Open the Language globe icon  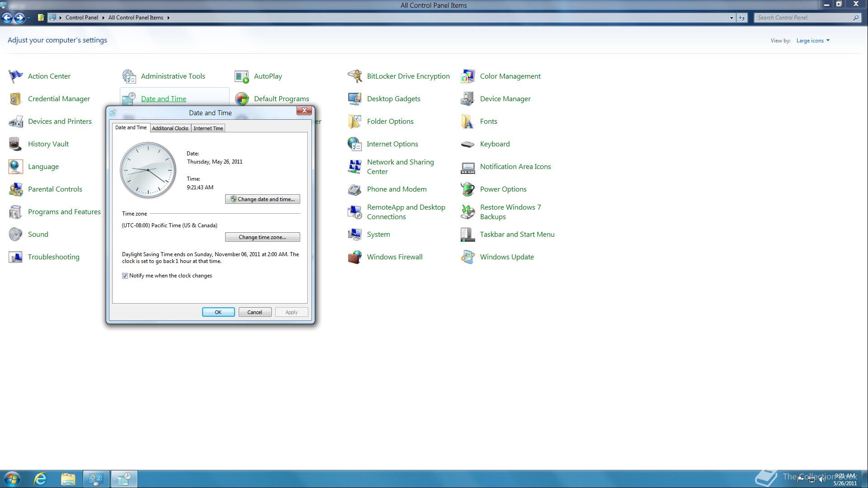15,167
